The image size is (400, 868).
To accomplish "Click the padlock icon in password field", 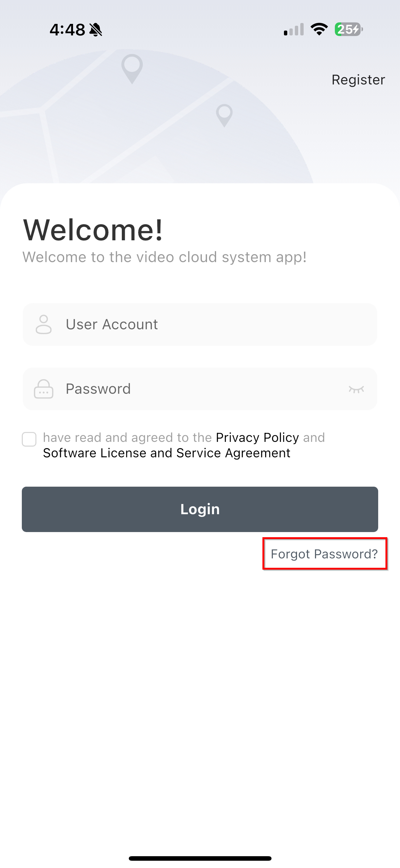I will 44,389.
